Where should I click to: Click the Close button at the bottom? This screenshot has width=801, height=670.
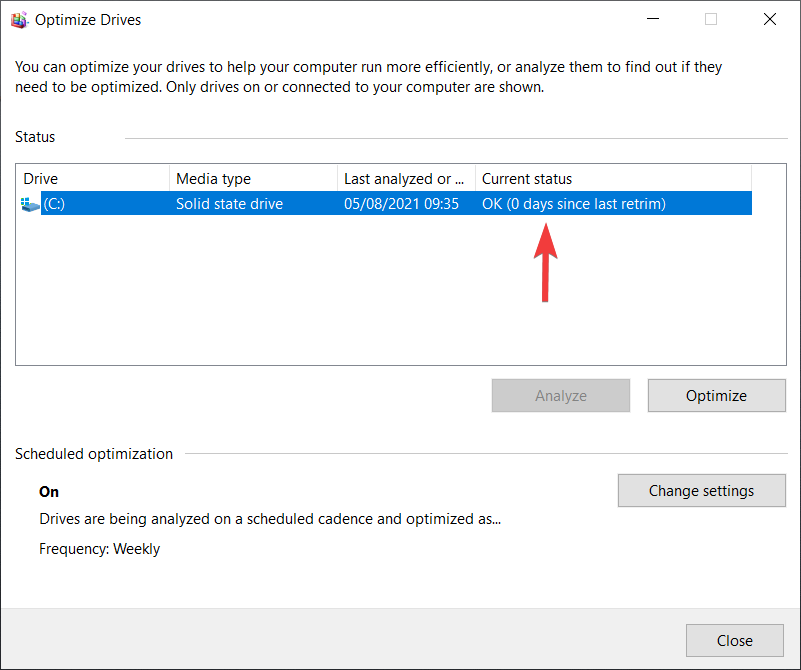tap(735, 640)
